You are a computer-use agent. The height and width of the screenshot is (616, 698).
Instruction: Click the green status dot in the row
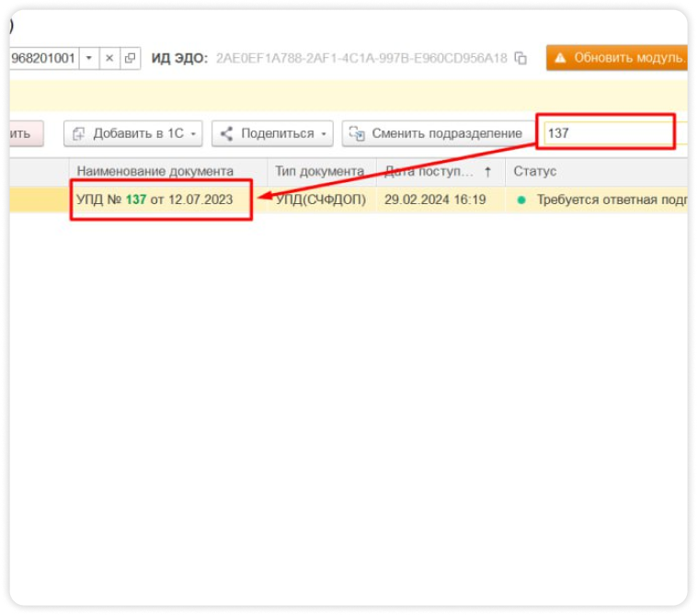point(521,200)
